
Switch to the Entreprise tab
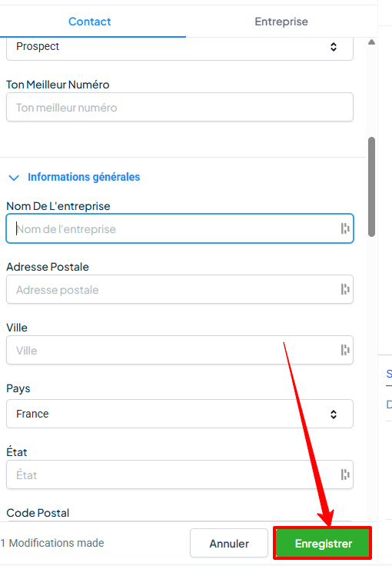(x=281, y=22)
